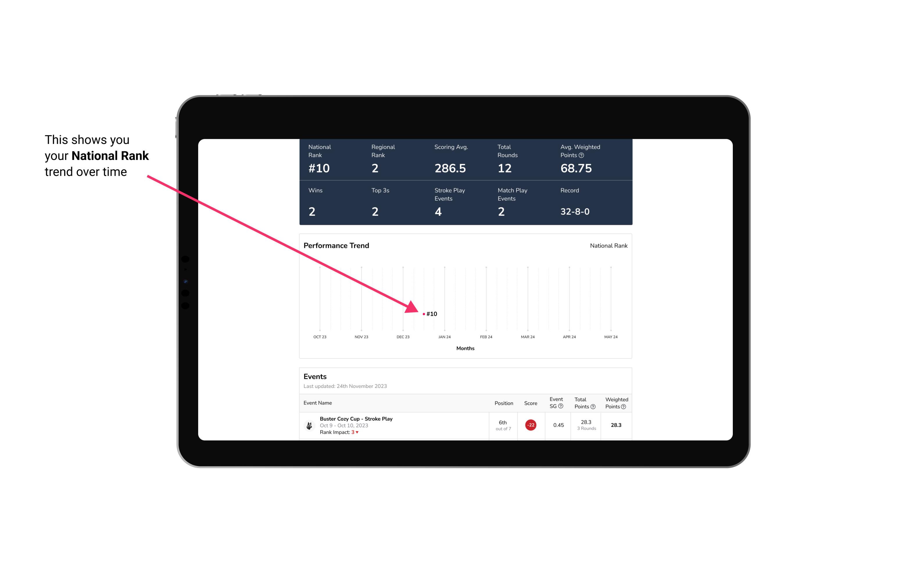This screenshot has width=924, height=561.
Task: Click the golf bag icon next to Buster Cozy Cup
Action: click(309, 425)
